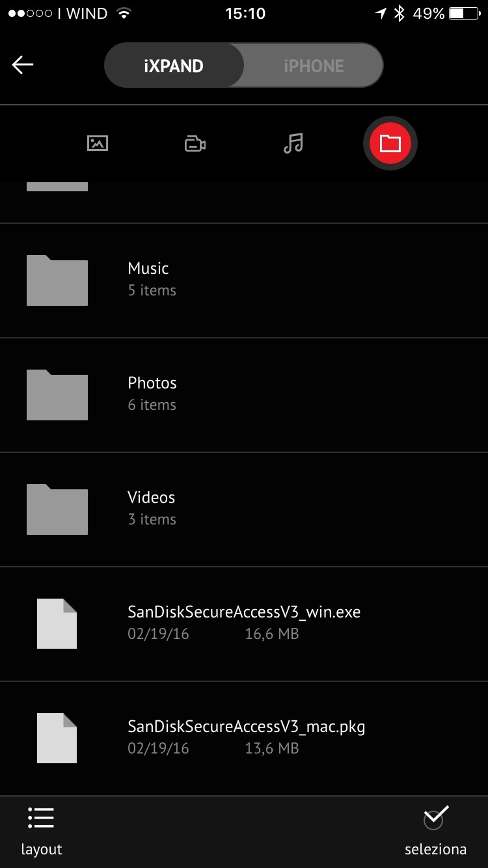Click the Music folder icon

[57, 280]
